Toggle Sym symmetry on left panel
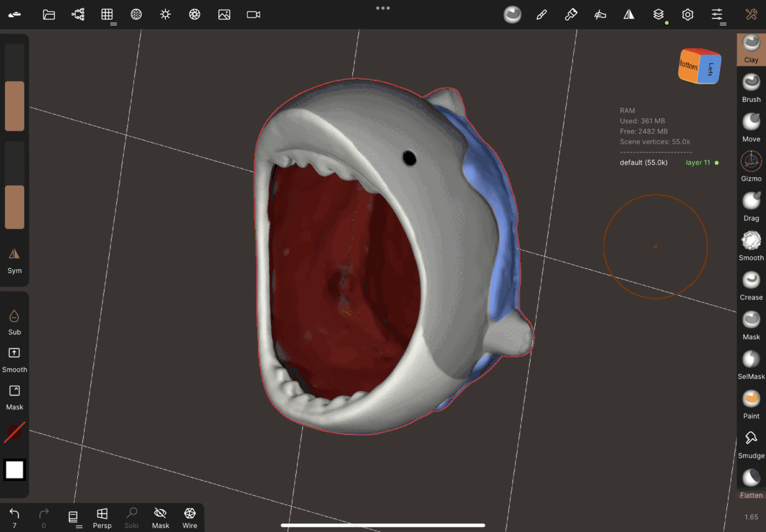The image size is (766, 532). 15,261
